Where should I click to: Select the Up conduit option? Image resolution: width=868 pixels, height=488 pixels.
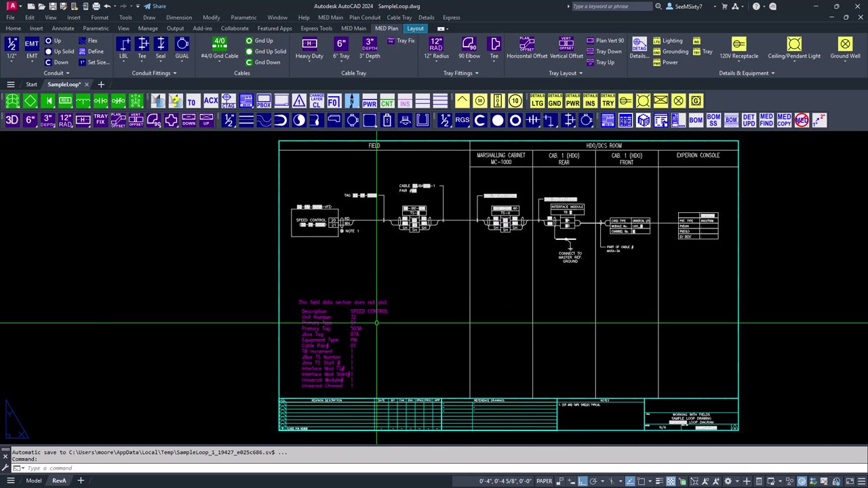[53, 41]
